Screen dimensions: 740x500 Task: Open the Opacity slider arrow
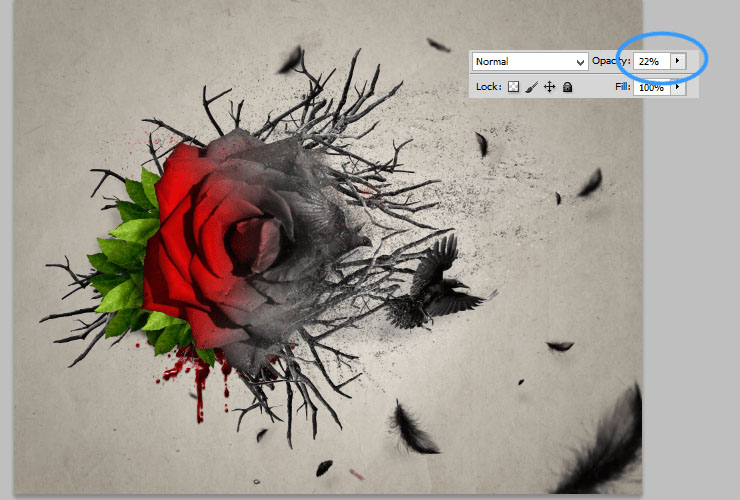coord(679,62)
